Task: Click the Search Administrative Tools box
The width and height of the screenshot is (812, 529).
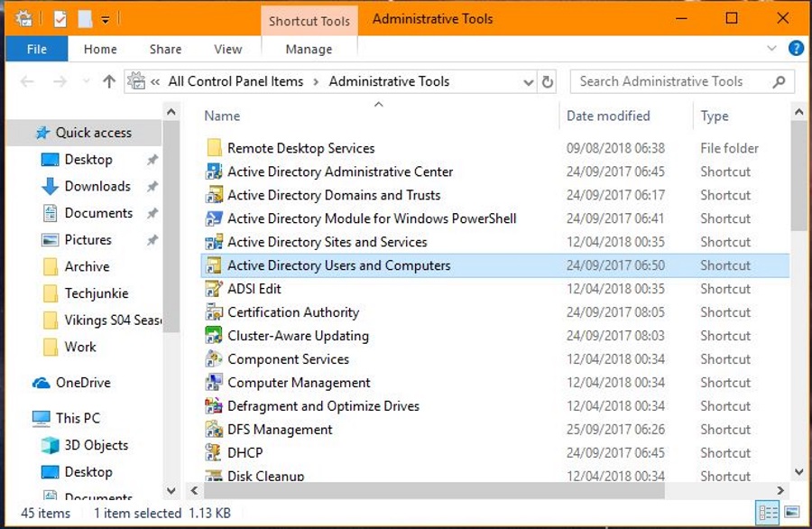Action: click(672, 81)
